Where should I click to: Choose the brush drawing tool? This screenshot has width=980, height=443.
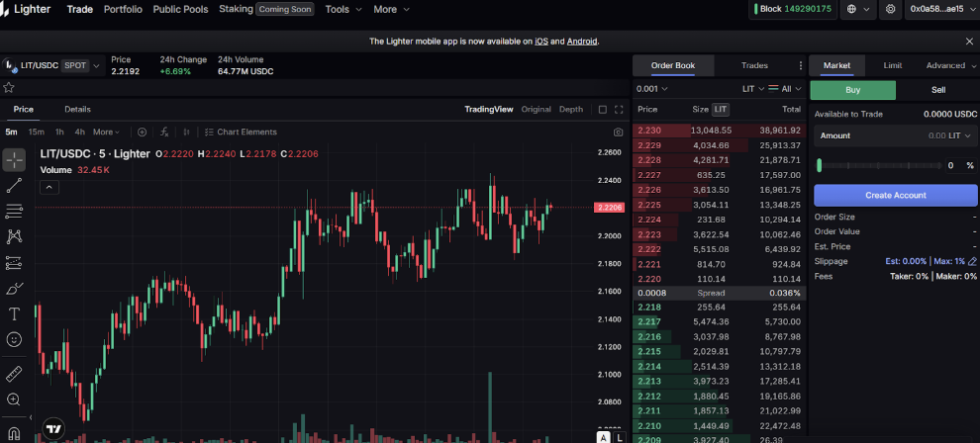pos(14,289)
